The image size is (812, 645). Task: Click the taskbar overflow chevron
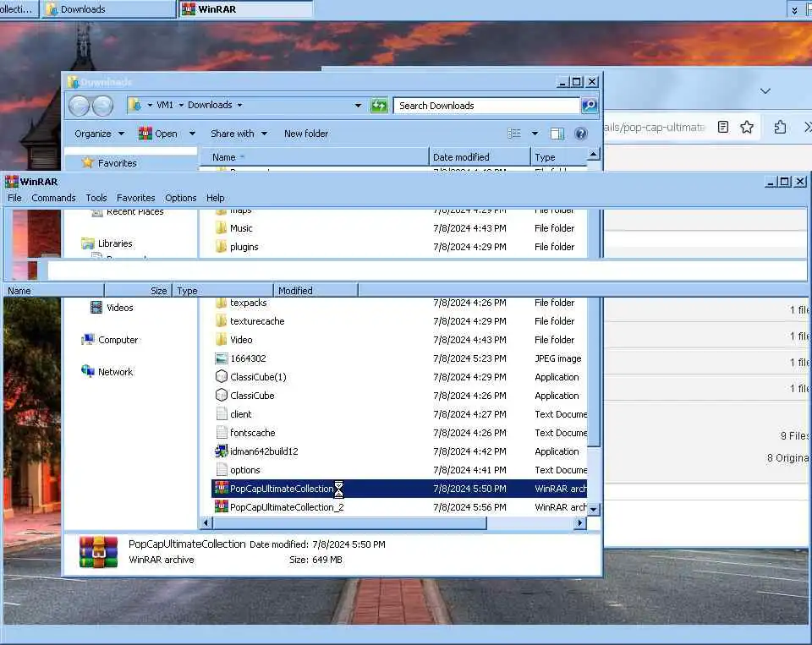click(794, 10)
